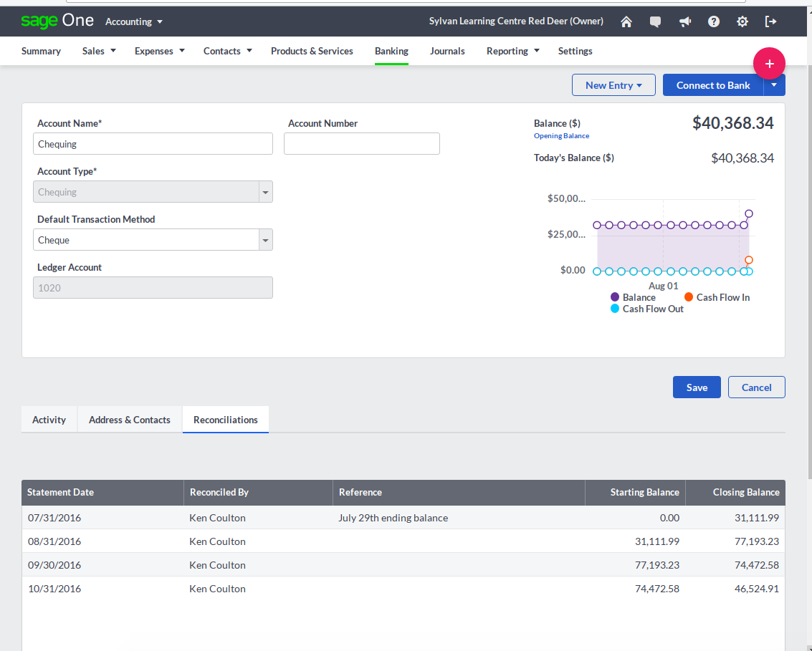Expand the Reporting menu
The width and height of the screenshot is (812, 651).
coord(512,51)
